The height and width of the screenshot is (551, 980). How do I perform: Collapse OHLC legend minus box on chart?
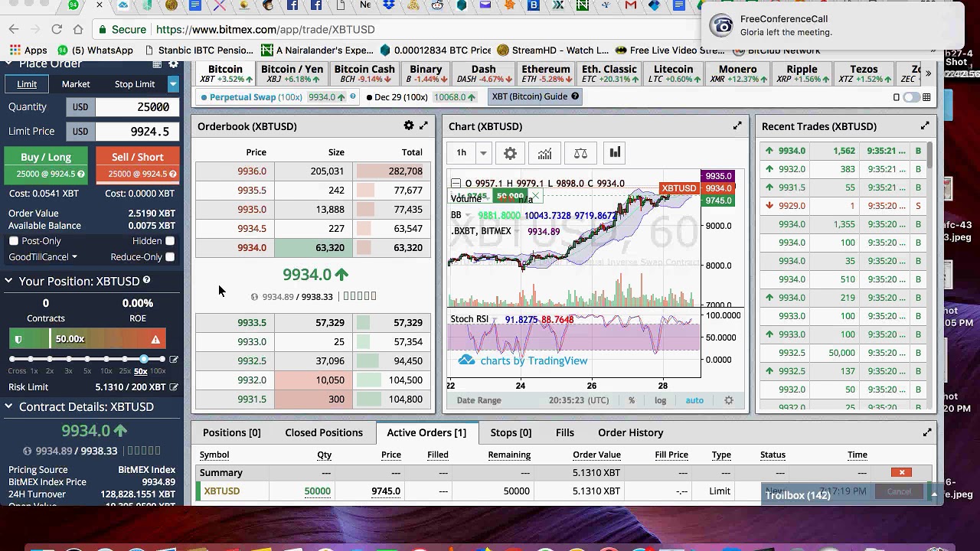456,184
